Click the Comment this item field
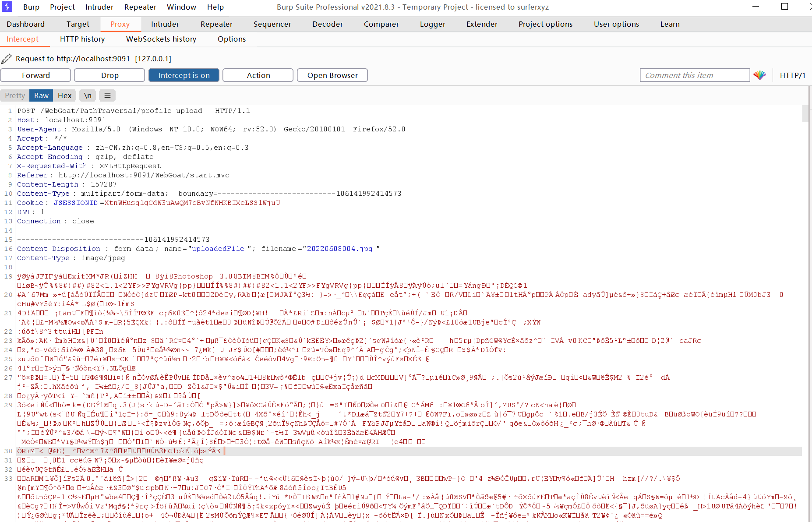This screenshot has height=522, width=812. [x=695, y=75]
